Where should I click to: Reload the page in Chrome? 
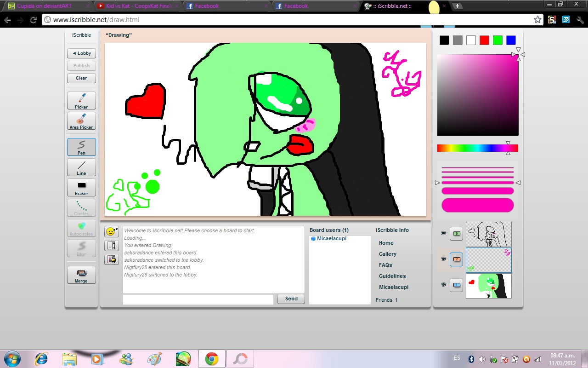(x=33, y=20)
